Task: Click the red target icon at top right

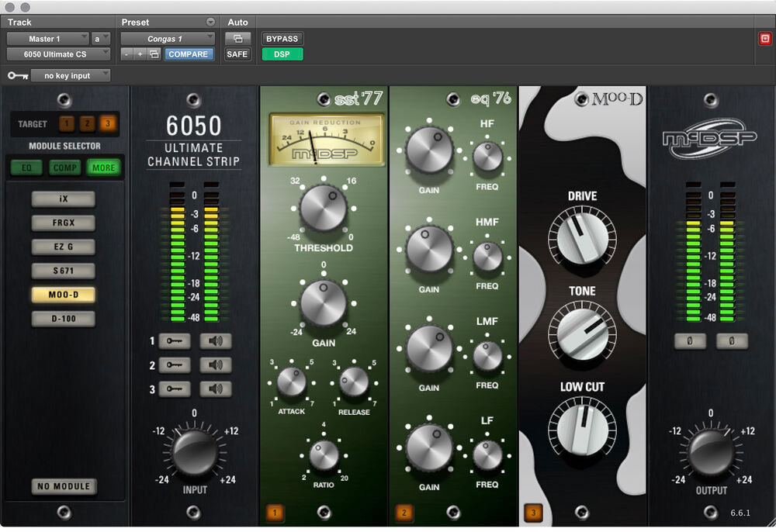Action: tap(764, 39)
